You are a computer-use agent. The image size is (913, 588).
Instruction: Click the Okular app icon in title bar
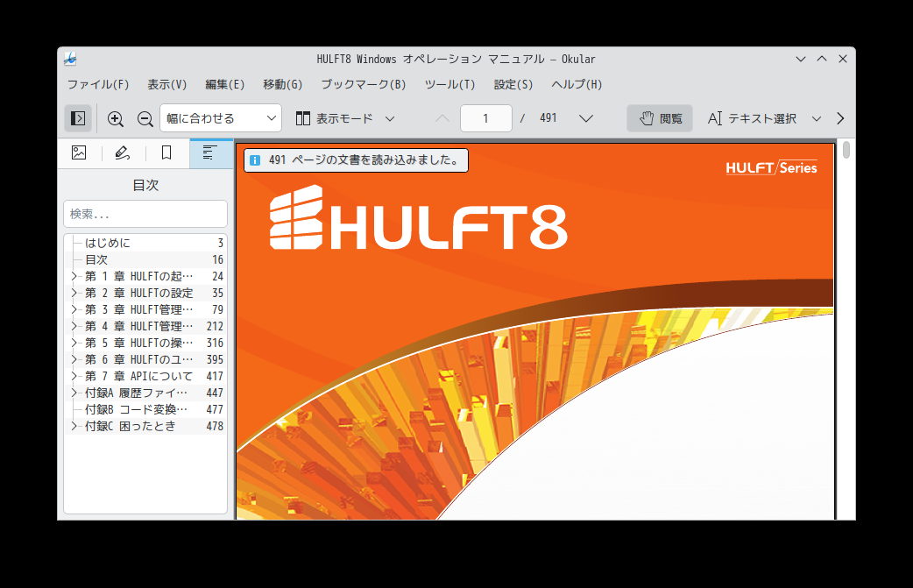point(70,59)
